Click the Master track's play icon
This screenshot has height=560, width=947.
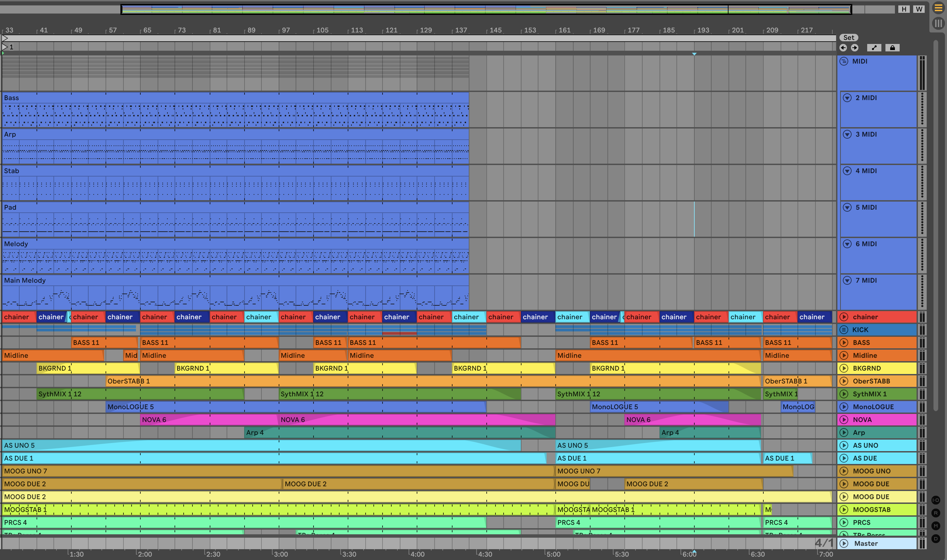tap(844, 543)
